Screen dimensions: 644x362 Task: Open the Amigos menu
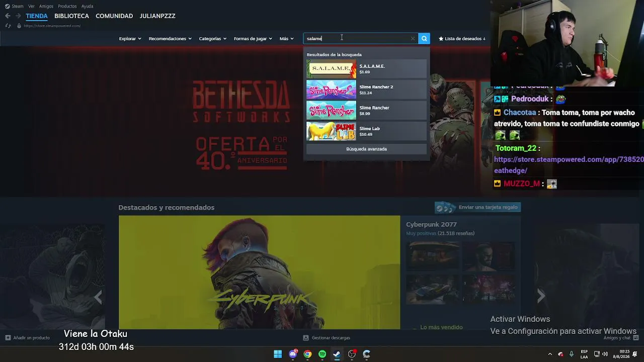tap(46, 6)
